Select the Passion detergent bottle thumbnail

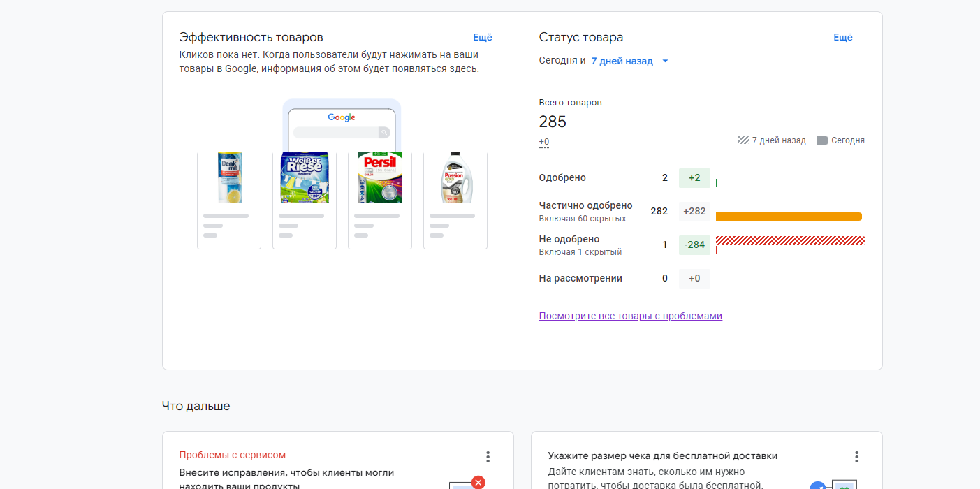[455, 177]
